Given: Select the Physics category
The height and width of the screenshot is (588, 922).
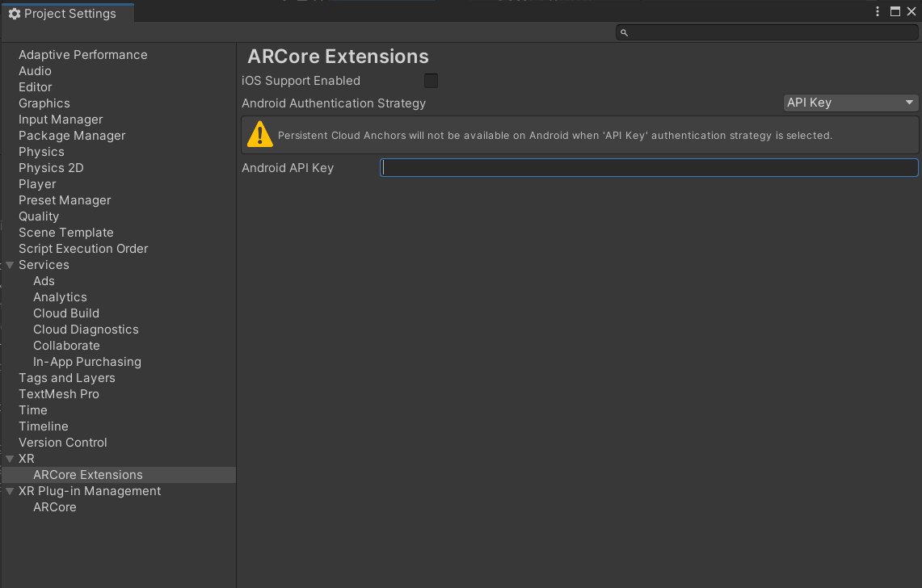Looking at the screenshot, I should pos(41,152).
